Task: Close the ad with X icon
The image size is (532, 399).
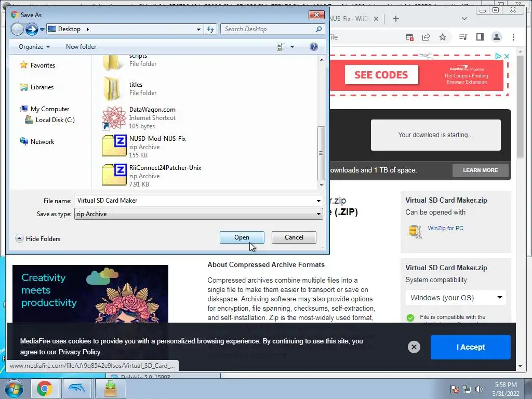Action: pyautogui.click(x=507, y=56)
